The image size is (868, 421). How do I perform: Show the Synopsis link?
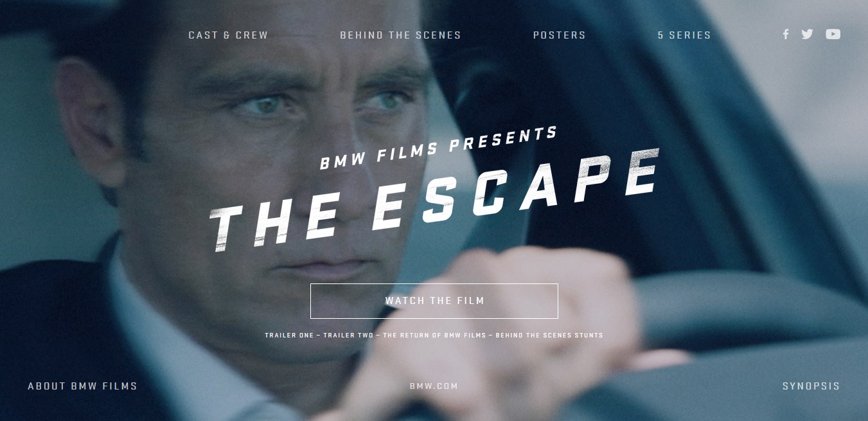click(811, 386)
